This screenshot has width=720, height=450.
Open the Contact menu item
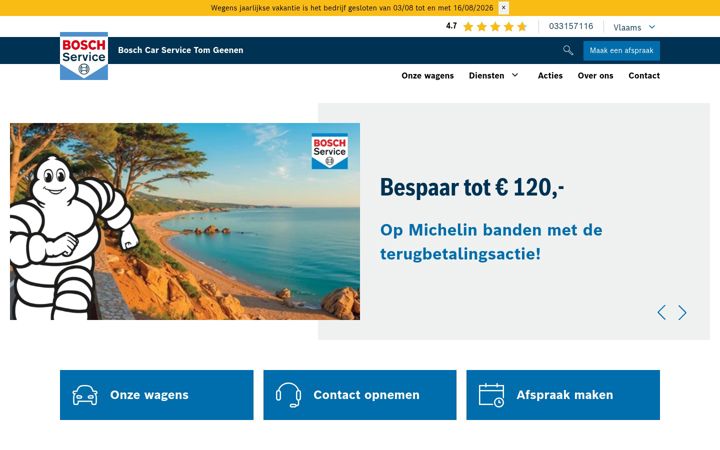(x=644, y=76)
